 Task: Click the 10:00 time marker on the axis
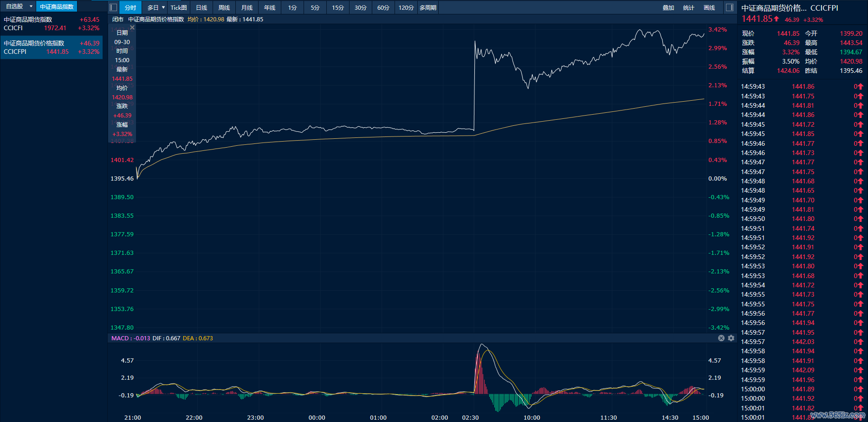coord(532,417)
